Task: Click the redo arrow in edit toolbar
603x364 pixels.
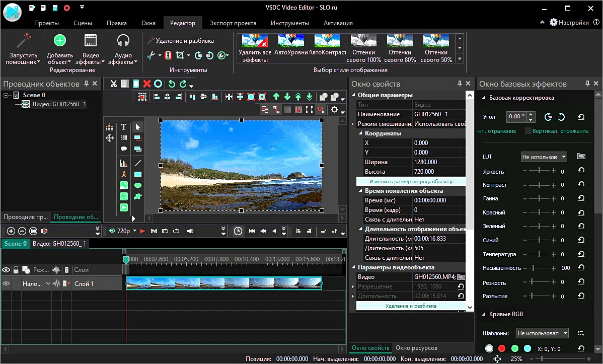Action: pyautogui.click(x=183, y=84)
